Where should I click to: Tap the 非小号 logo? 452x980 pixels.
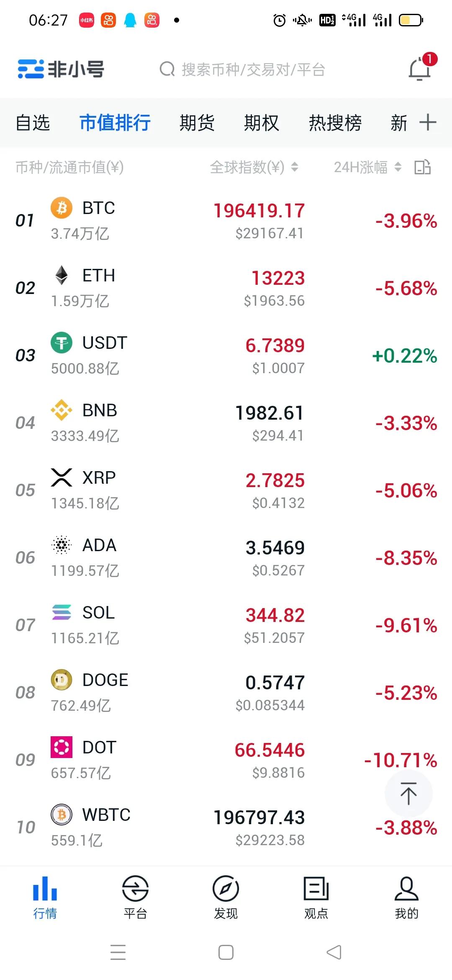click(61, 69)
